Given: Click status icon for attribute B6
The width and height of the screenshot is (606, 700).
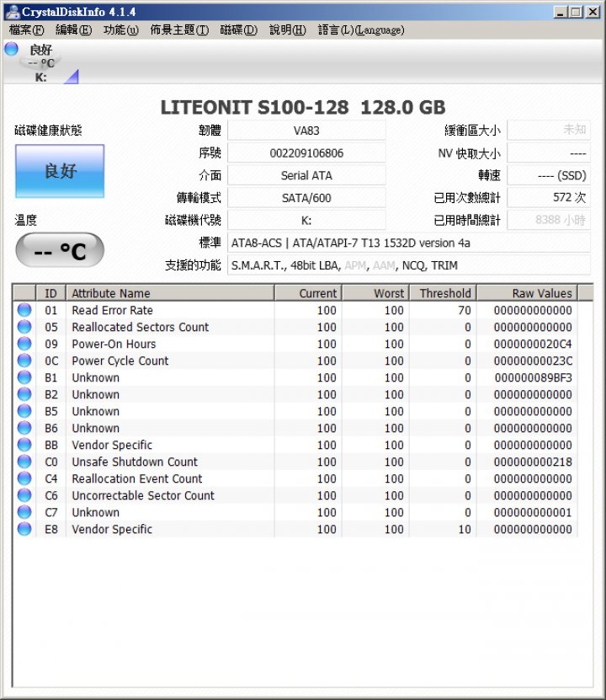Looking at the screenshot, I should pos(24,428).
